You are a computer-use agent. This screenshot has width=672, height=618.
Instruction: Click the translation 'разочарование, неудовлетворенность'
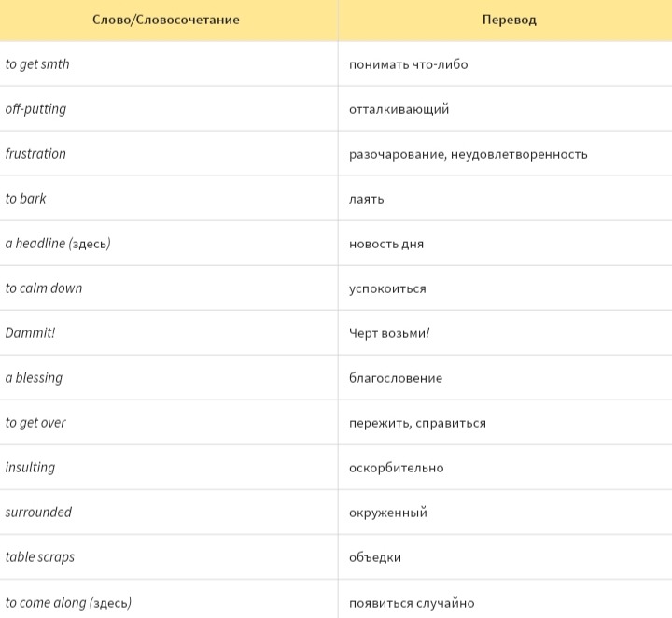pos(468,154)
